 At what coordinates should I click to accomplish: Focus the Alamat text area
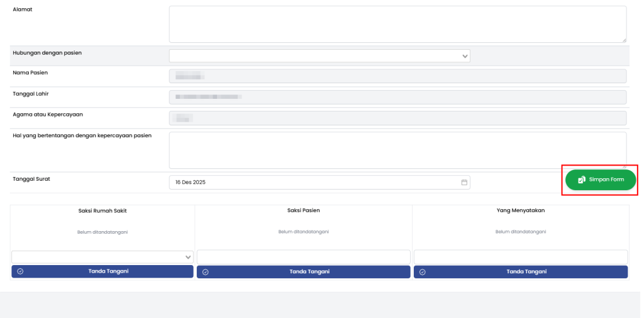pos(397,24)
